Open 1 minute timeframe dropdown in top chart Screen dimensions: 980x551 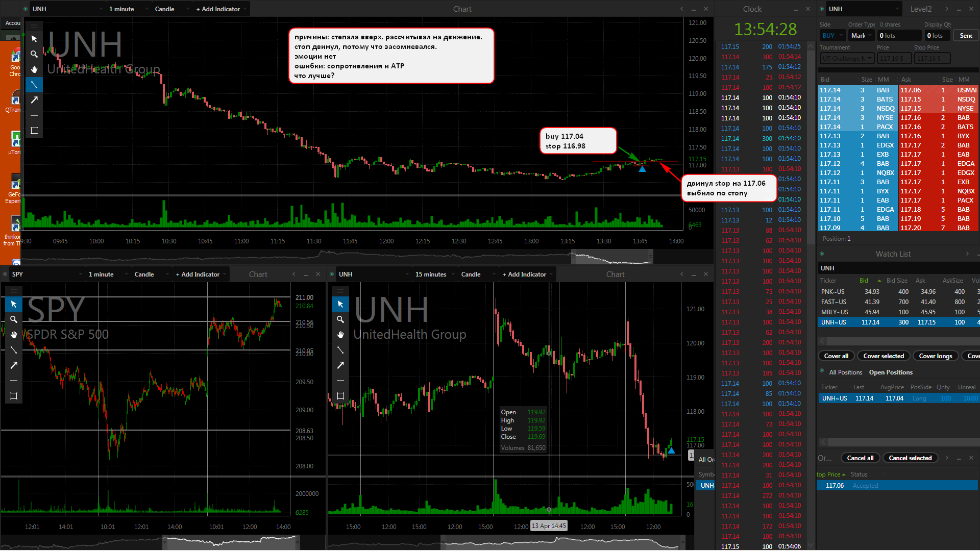(128, 9)
